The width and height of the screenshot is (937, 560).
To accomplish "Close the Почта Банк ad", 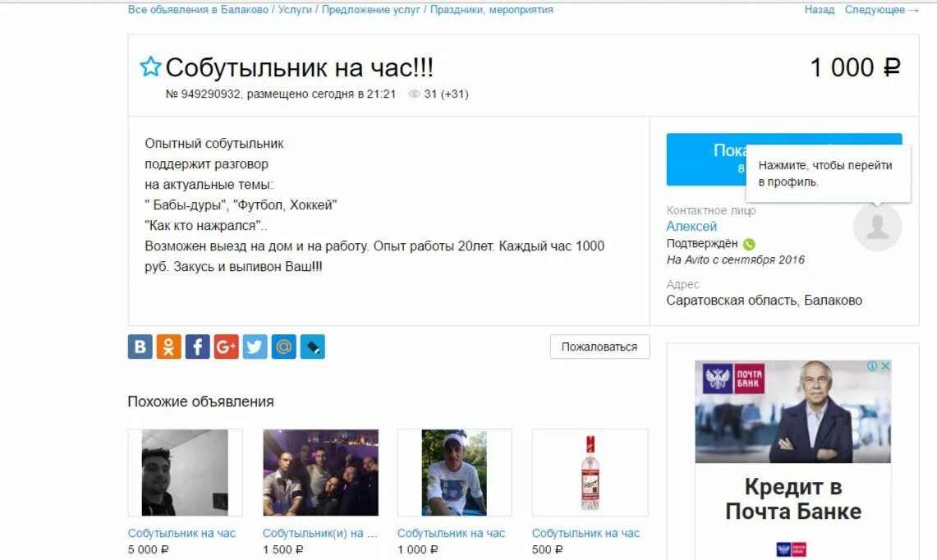I will coord(886,366).
